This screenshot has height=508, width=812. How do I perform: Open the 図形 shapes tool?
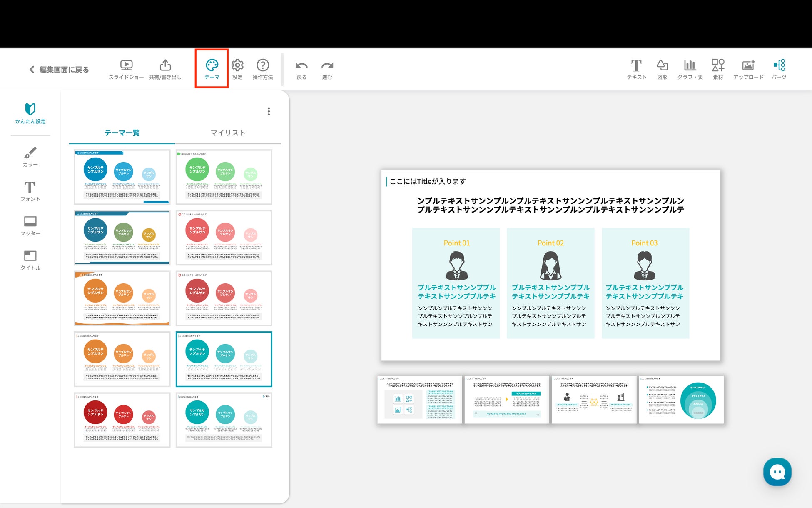[662, 66]
